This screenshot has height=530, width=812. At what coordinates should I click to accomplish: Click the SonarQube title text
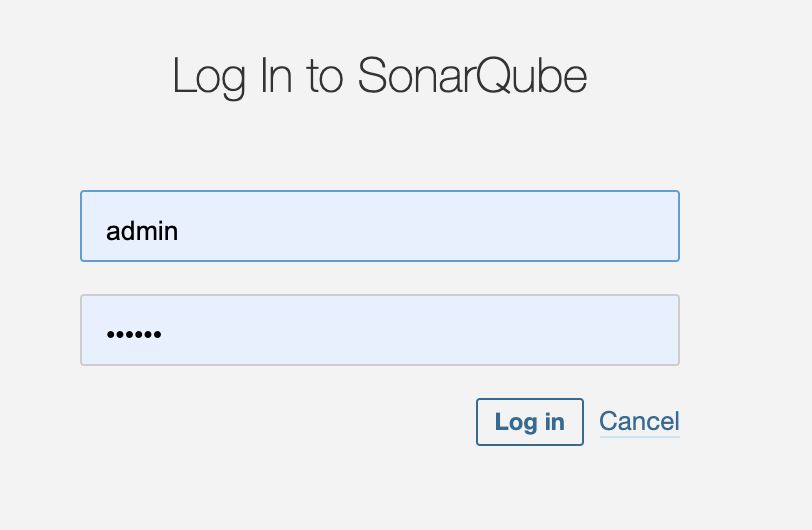[471, 77]
